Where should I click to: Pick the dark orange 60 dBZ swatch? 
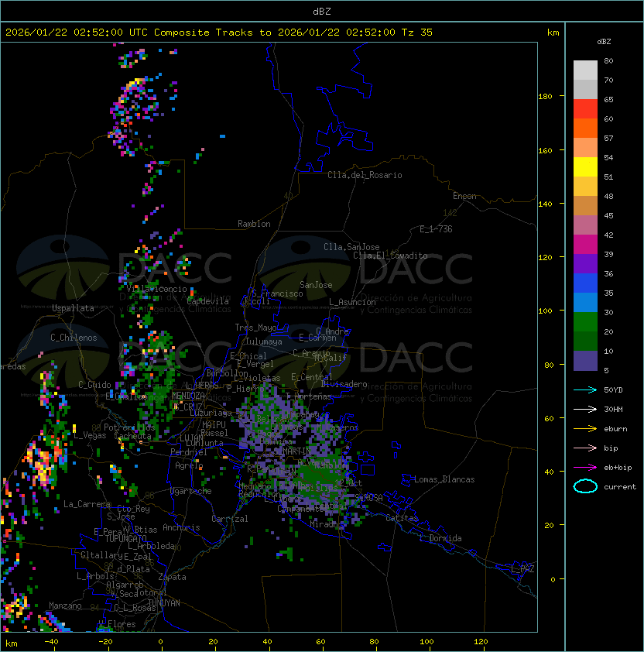[x=585, y=128]
